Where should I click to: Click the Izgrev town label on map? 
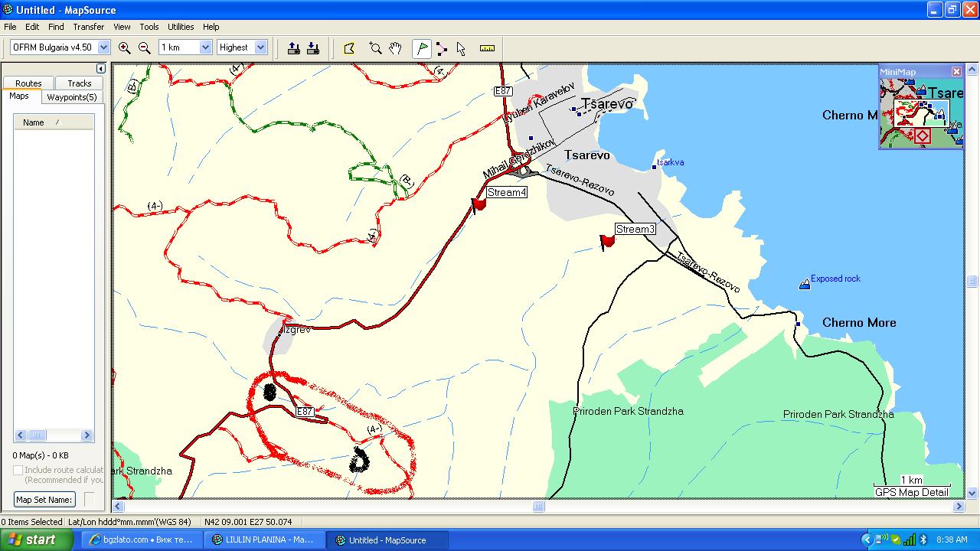(x=296, y=330)
